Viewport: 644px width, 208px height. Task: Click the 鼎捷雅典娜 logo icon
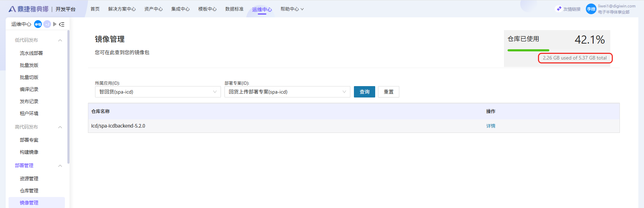[x=12, y=9]
